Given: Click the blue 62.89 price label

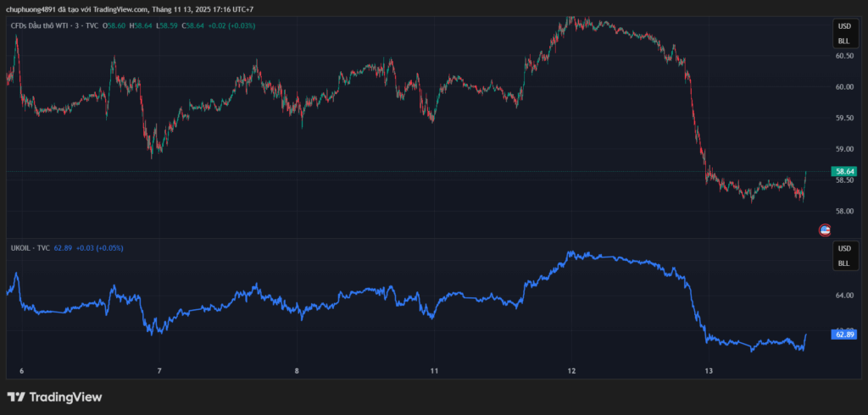Looking at the screenshot, I should pos(844,335).
